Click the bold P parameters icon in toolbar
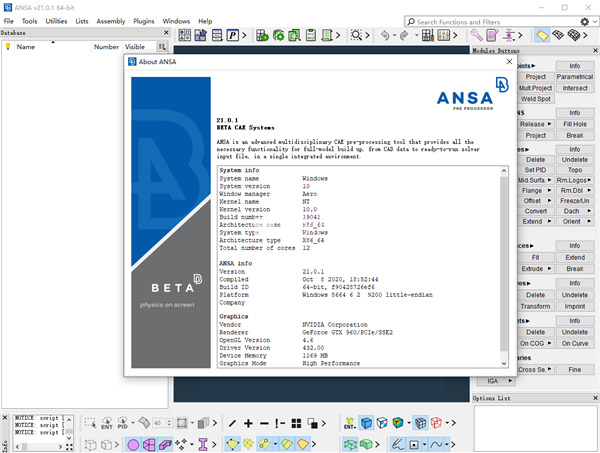600x453 pixels. pos(232,36)
